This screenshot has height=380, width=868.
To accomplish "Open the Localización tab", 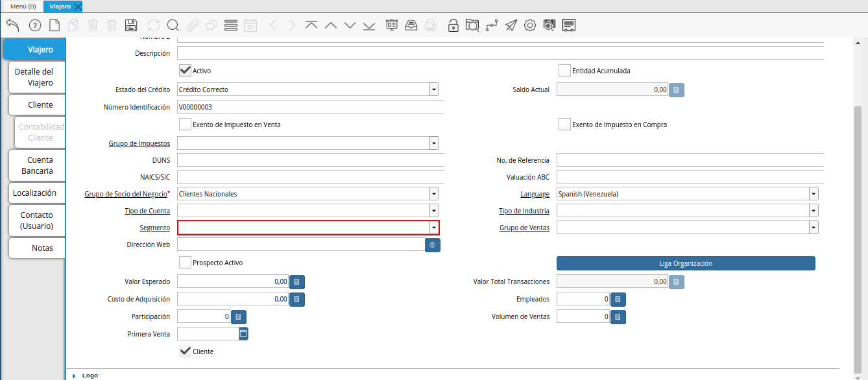I will click(35, 193).
